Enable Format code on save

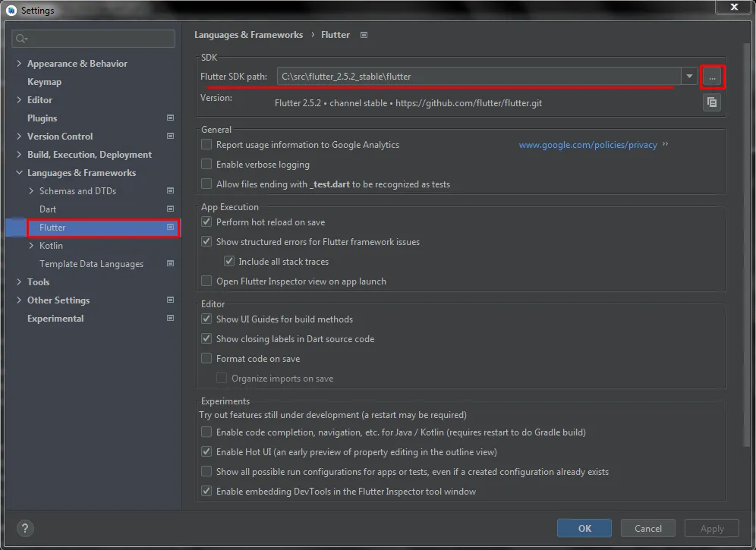pos(206,358)
